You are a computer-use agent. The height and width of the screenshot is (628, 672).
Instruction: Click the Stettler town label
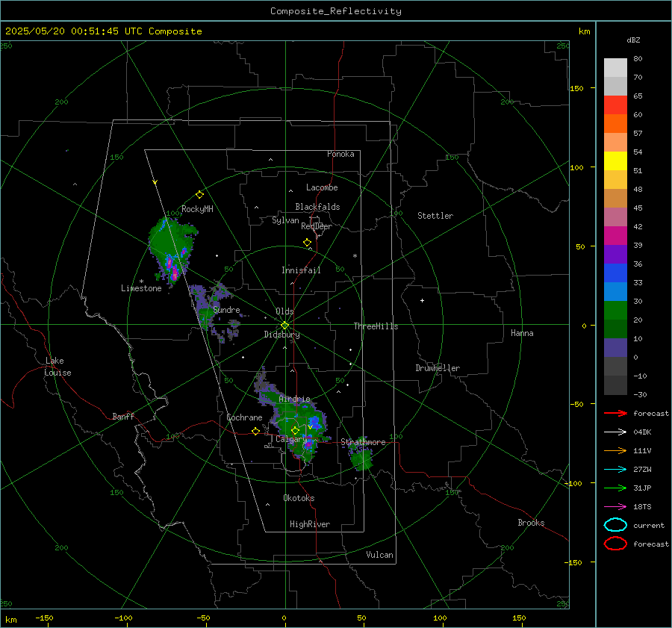coord(435,216)
